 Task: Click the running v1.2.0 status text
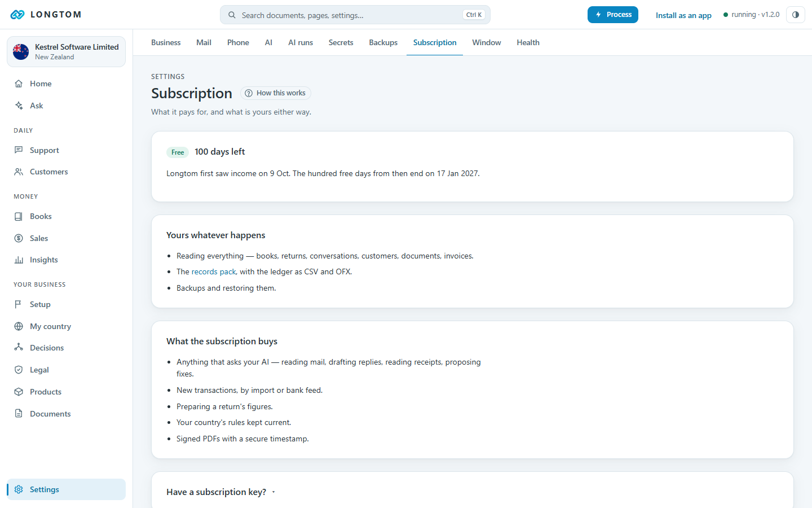(x=756, y=15)
